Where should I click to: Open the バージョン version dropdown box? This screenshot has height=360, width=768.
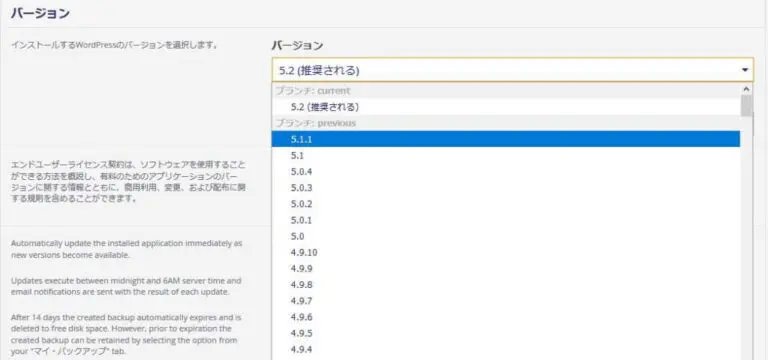click(512, 71)
